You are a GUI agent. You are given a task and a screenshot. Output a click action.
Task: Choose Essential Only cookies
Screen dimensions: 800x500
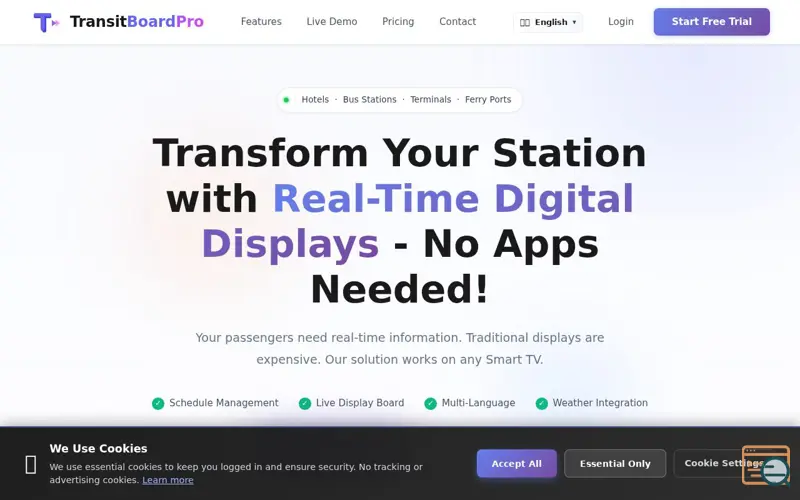[615, 464]
